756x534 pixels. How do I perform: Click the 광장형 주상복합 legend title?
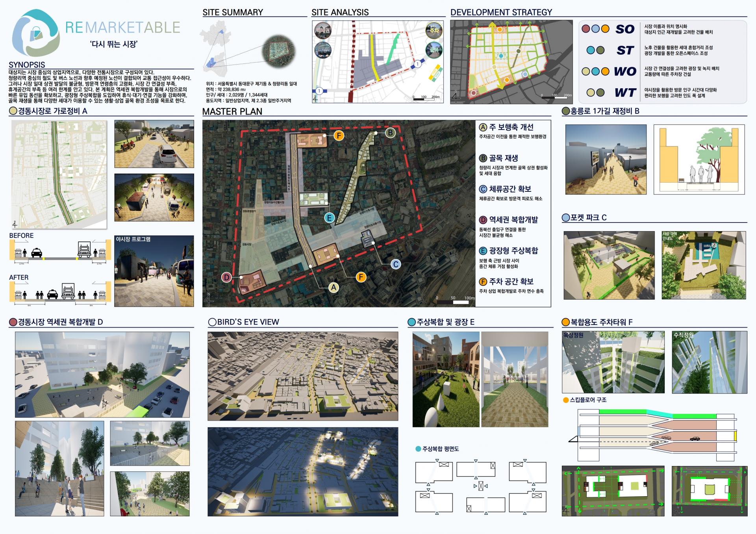pyautogui.click(x=513, y=251)
